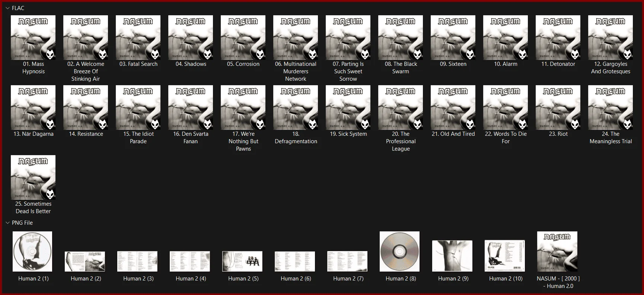Collapse the FLAC group chevron
Viewport: 644px width, 295px height.
7,8
